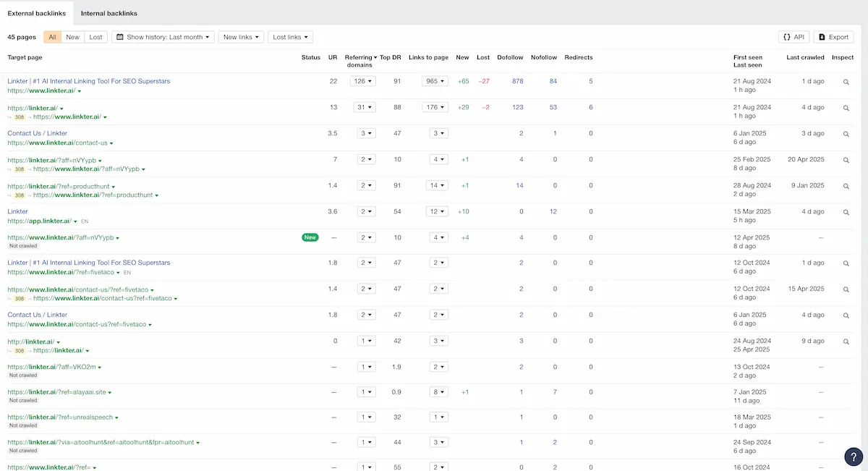
Task: Inspect the linkter.ai ?aff=nVYypb row
Action: [846, 160]
